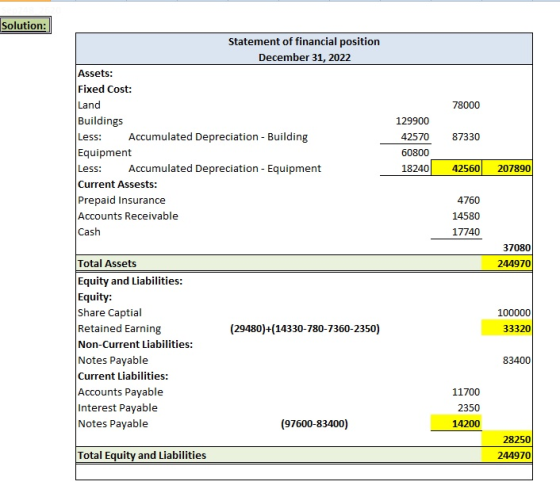Select the Equity: heading
The height and width of the screenshot is (493, 560).
pyautogui.click(x=95, y=297)
